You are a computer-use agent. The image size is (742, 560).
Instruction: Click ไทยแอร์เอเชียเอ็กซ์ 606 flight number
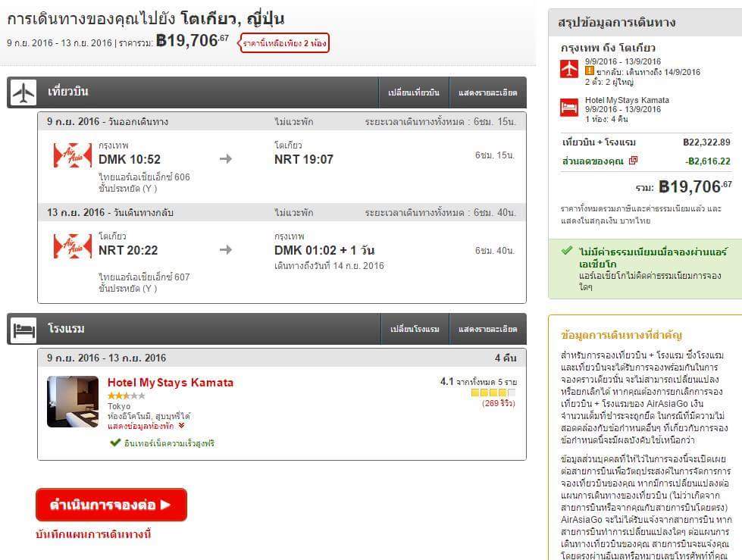pos(144,177)
